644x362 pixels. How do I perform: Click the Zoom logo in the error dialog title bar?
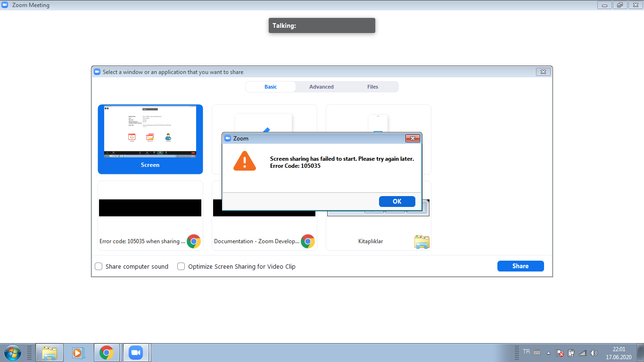228,139
